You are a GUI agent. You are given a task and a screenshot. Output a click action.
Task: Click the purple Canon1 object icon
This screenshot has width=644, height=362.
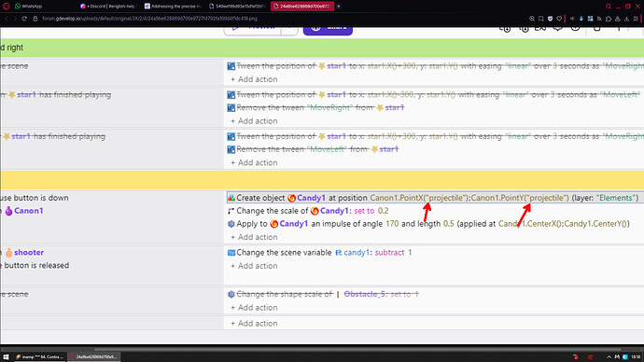click(8, 211)
